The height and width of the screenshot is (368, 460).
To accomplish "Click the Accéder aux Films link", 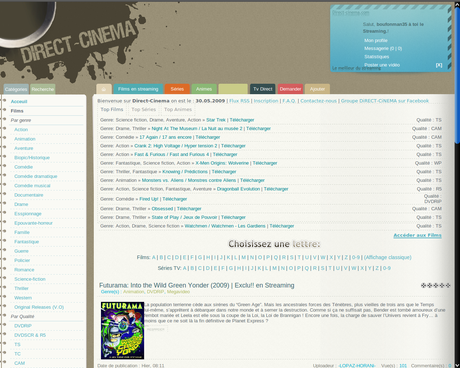I will [417, 235].
